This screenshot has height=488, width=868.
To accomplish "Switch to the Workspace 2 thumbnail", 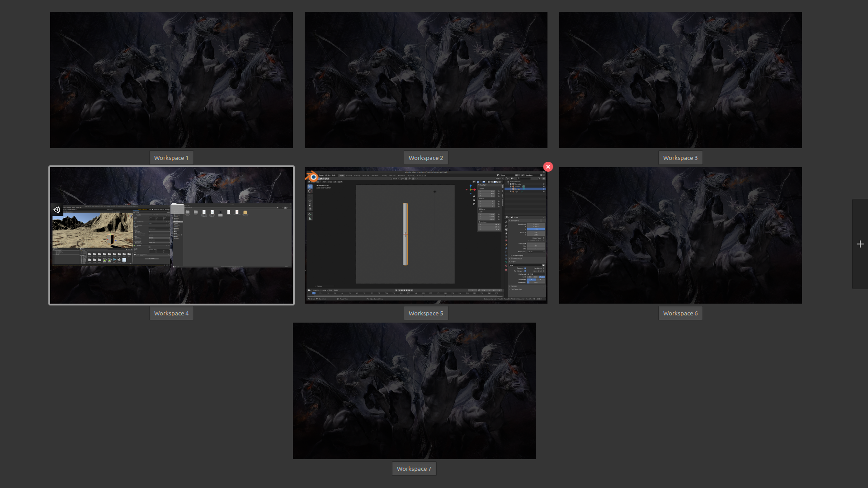I will tap(426, 80).
